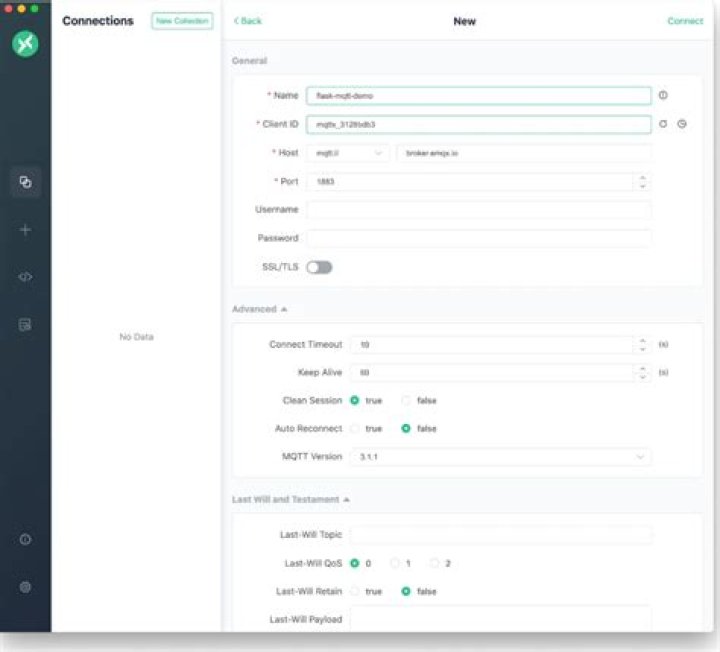Click the Connect button
The width and height of the screenshot is (720, 652).
(685, 21)
